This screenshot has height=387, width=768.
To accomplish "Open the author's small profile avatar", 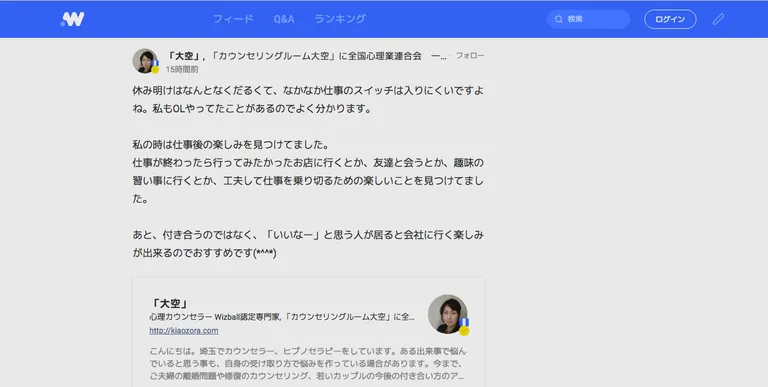I will pos(145,61).
